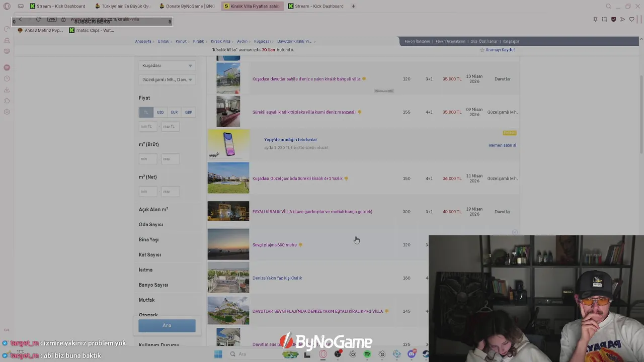Select TL currency option

(x=146, y=112)
